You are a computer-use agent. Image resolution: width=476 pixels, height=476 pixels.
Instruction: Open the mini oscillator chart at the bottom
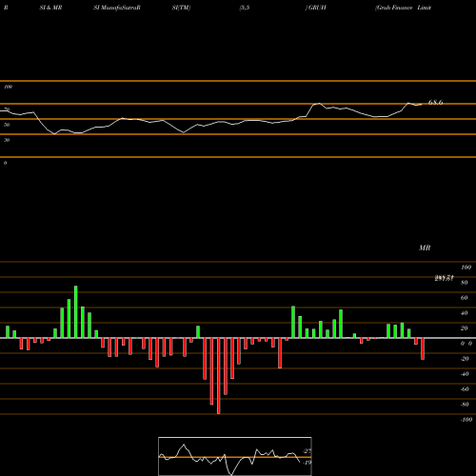click(x=235, y=456)
